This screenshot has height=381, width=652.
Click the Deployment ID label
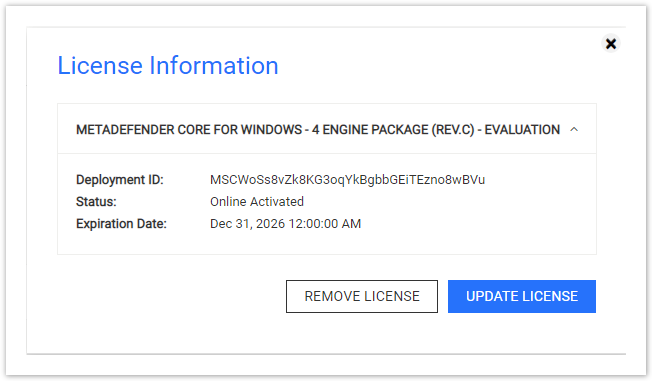coord(120,180)
